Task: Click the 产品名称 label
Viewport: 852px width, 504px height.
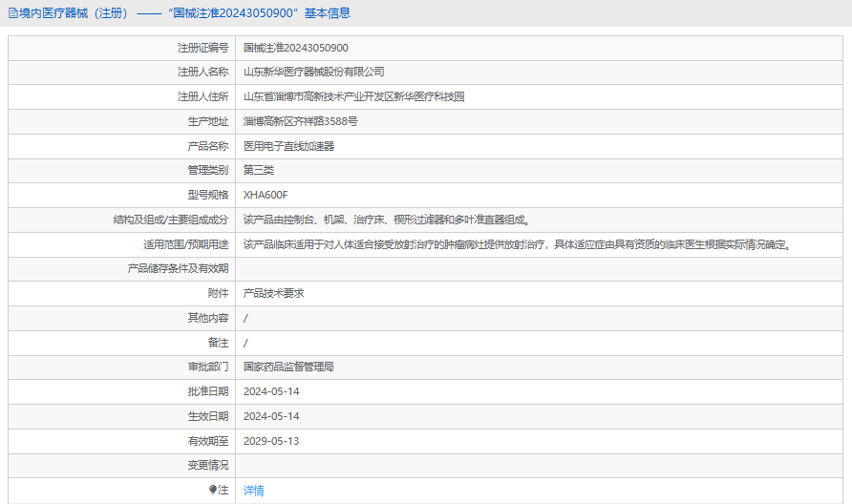Action: point(208,146)
